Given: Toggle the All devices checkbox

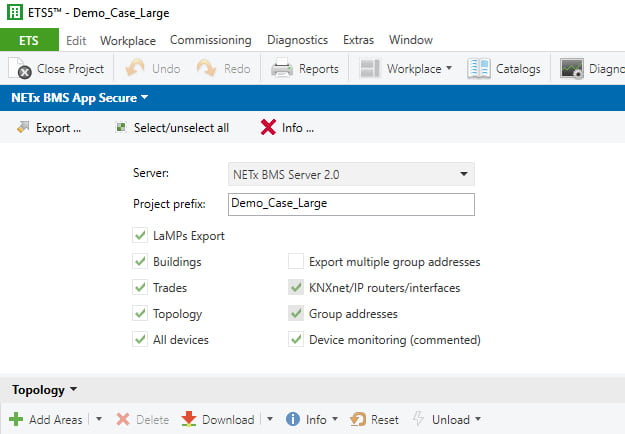Looking at the screenshot, I should (140, 340).
